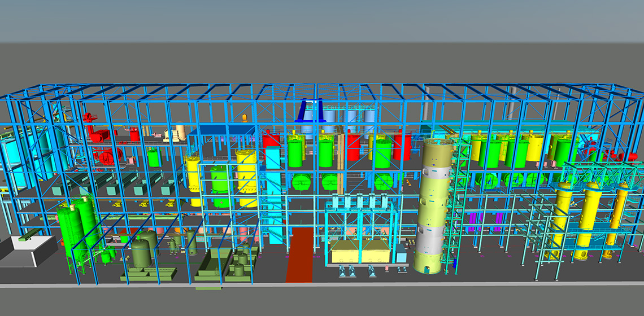Select the teal truss bridge at upper right
Viewport: 644px width, 316px height.
pos(599,170)
